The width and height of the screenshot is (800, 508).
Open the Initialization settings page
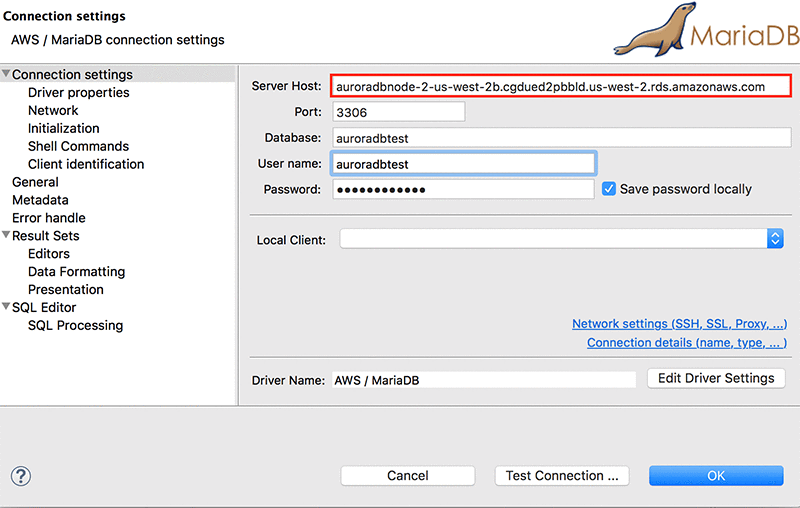pyautogui.click(x=64, y=128)
